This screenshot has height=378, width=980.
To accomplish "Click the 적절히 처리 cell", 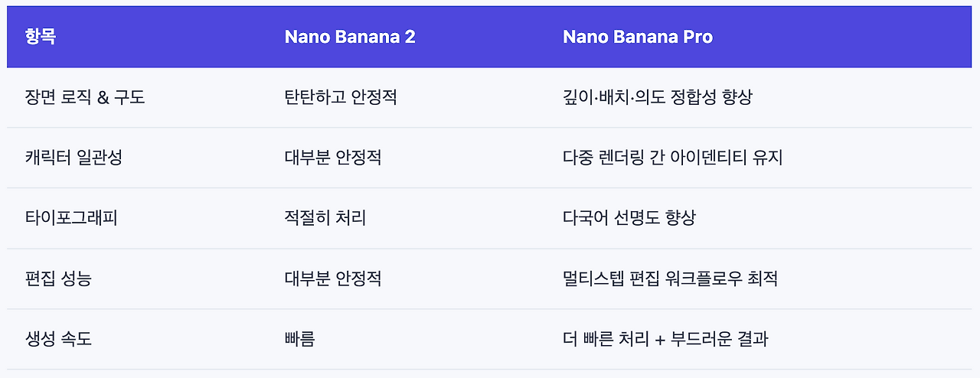I will pyautogui.click(x=325, y=218).
